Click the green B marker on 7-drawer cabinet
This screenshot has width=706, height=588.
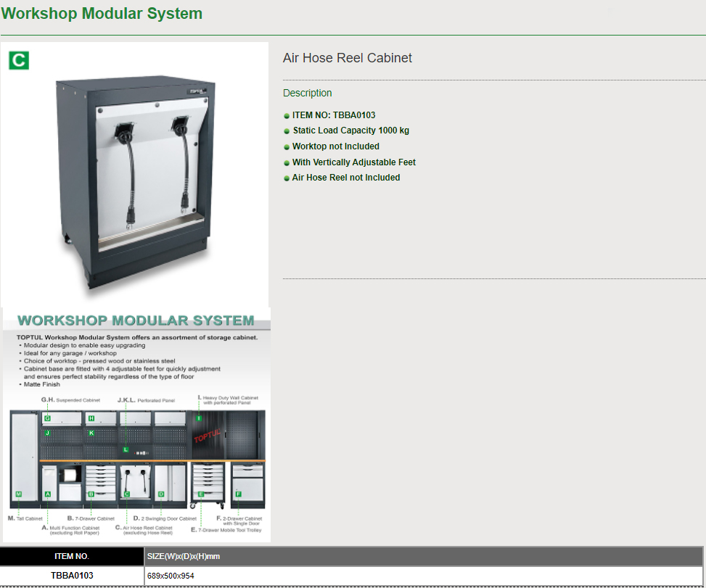tap(91, 494)
